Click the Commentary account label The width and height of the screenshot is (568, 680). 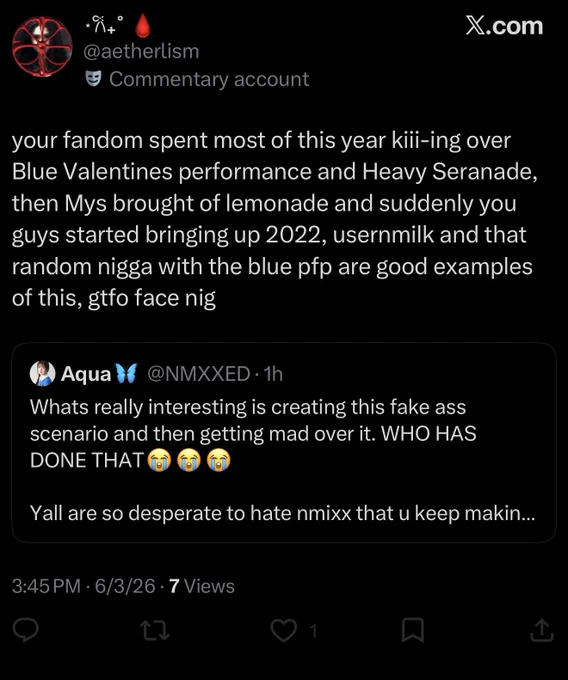pyautogui.click(x=209, y=79)
